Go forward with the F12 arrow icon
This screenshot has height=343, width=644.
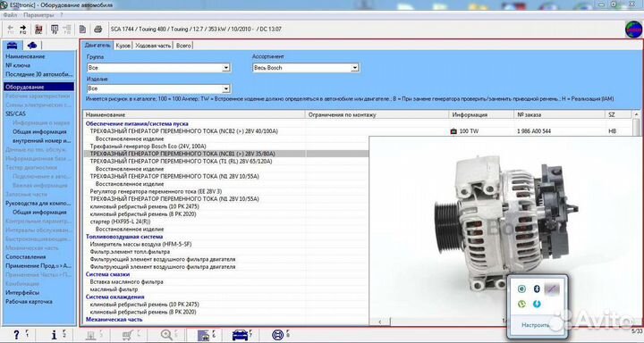(23, 29)
